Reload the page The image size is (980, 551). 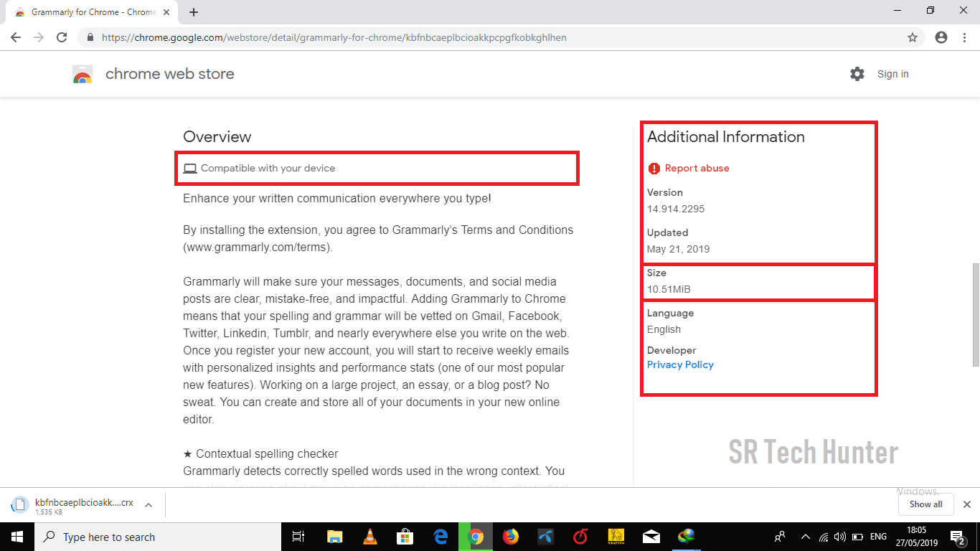tap(62, 37)
